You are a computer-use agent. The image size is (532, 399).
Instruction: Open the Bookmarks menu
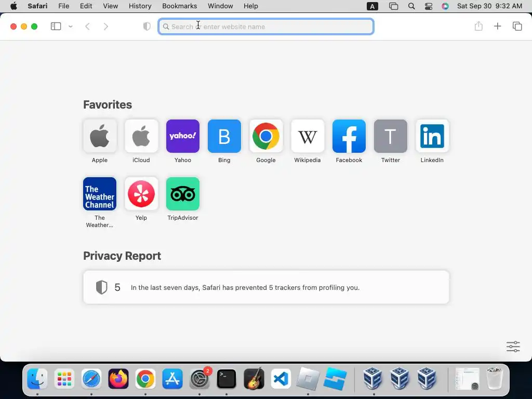[179, 6]
